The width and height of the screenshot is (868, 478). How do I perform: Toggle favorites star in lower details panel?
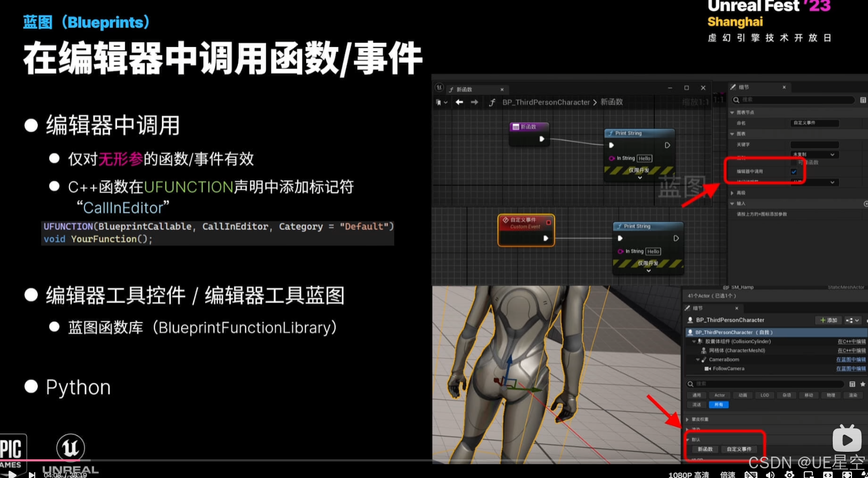863,384
